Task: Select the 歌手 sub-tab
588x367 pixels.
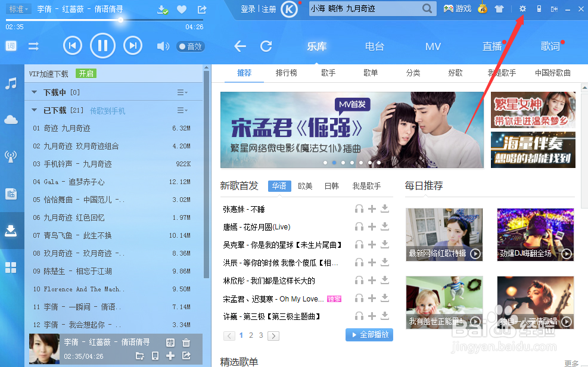Action: pyautogui.click(x=328, y=73)
